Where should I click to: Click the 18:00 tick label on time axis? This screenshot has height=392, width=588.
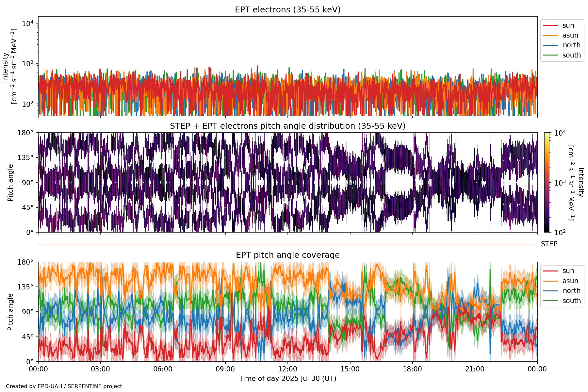coord(412,369)
